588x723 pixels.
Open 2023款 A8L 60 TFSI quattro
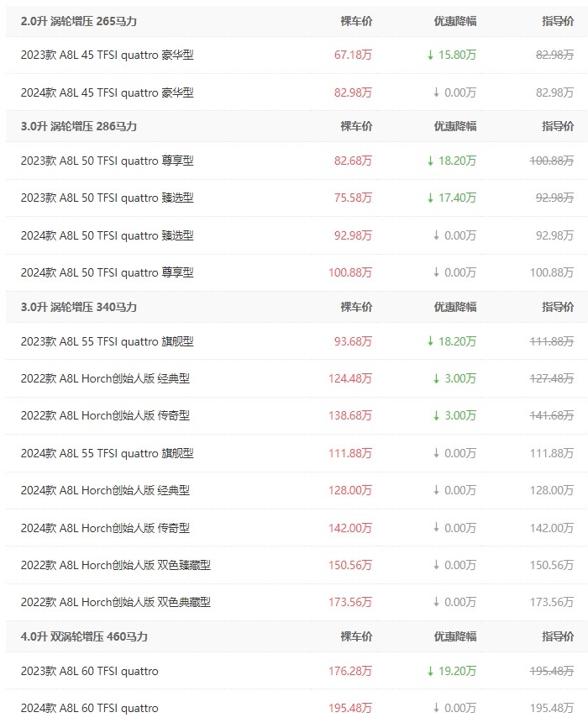[89, 671]
